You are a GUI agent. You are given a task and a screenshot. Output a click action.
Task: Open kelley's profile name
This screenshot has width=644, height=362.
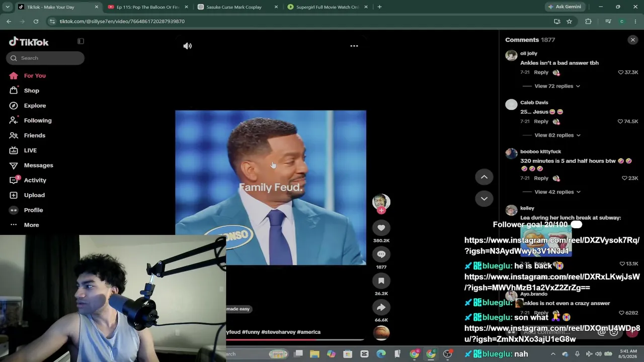pos(527,208)
